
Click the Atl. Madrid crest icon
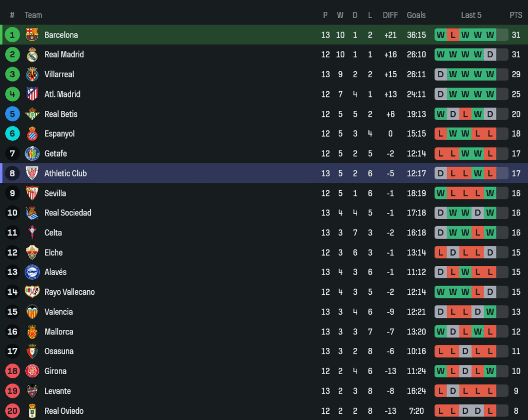[32, 94]
